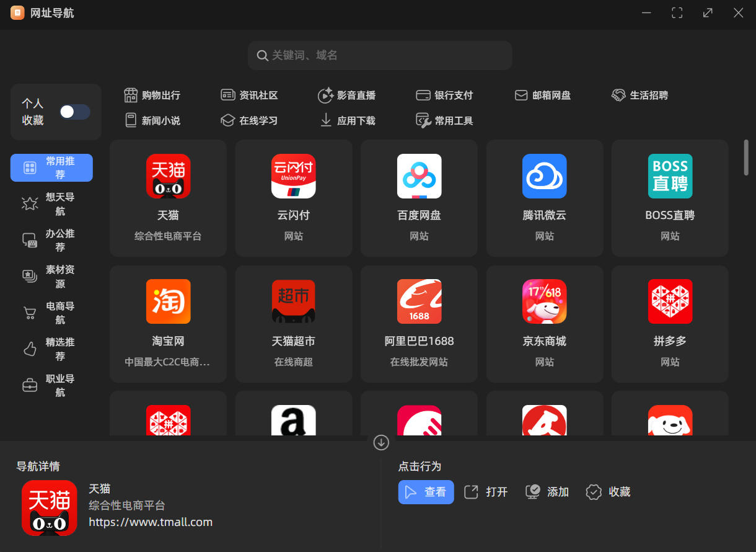Open the 天猫 Tmall site icon
The width and height of the screenshot is (756, 552).
pyautogui.click(x=168, y=176)
